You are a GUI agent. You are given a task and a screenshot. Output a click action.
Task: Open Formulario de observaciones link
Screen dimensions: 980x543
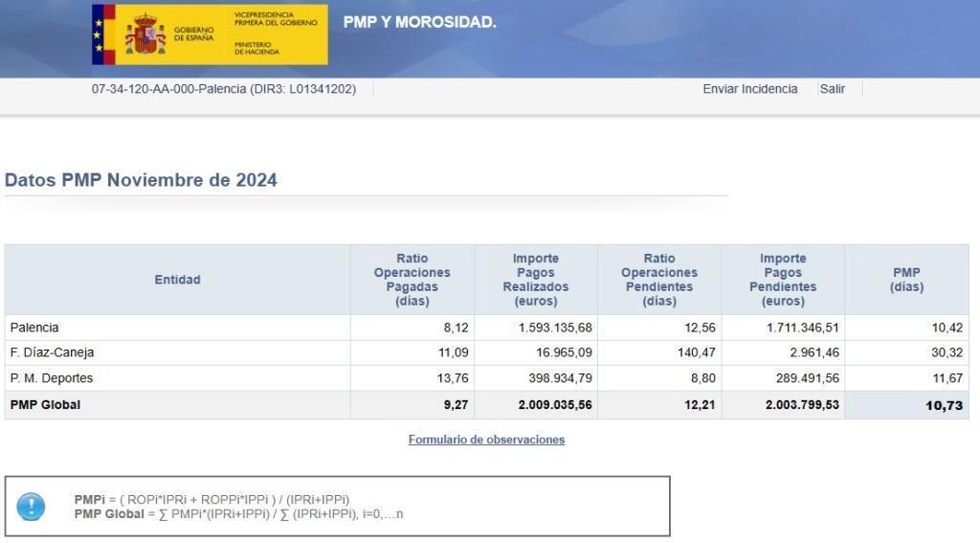(486, 440)
